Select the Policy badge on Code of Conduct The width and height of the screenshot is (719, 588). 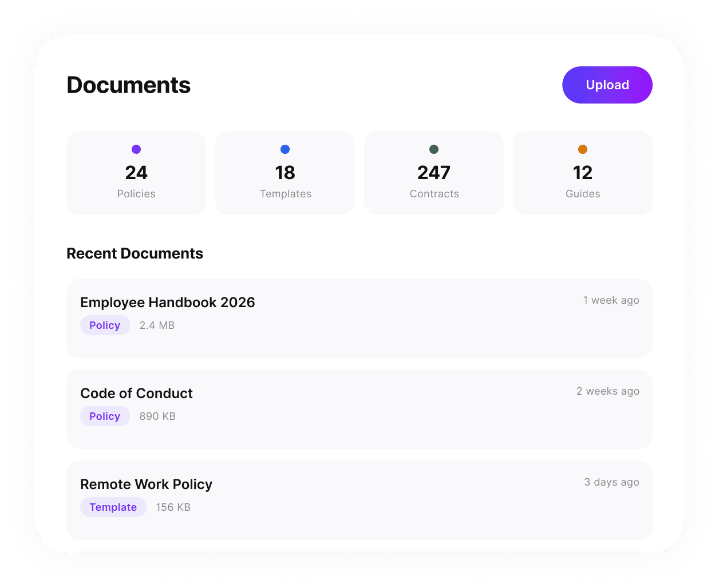click(105, 416)
